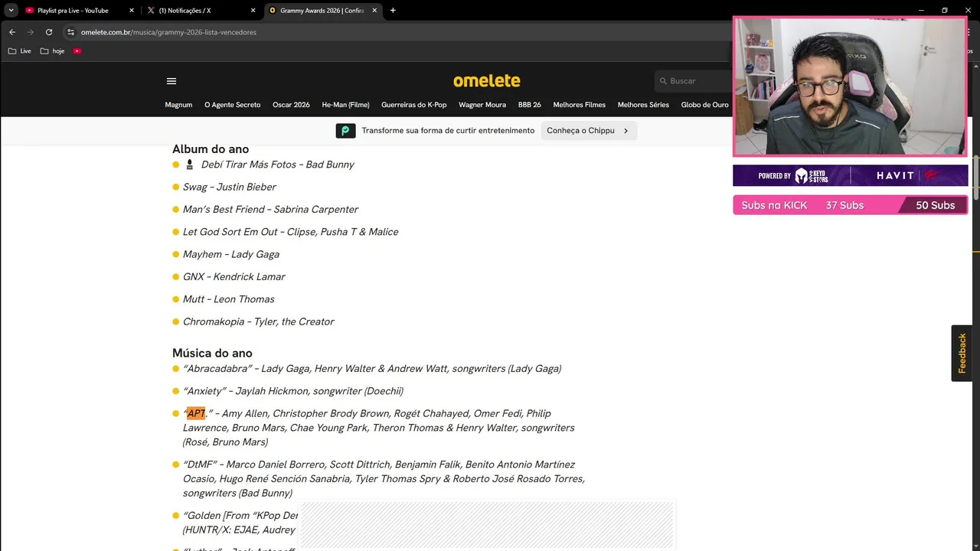Click winner trophy icon beside Bad Bunny

click(190, 165)
